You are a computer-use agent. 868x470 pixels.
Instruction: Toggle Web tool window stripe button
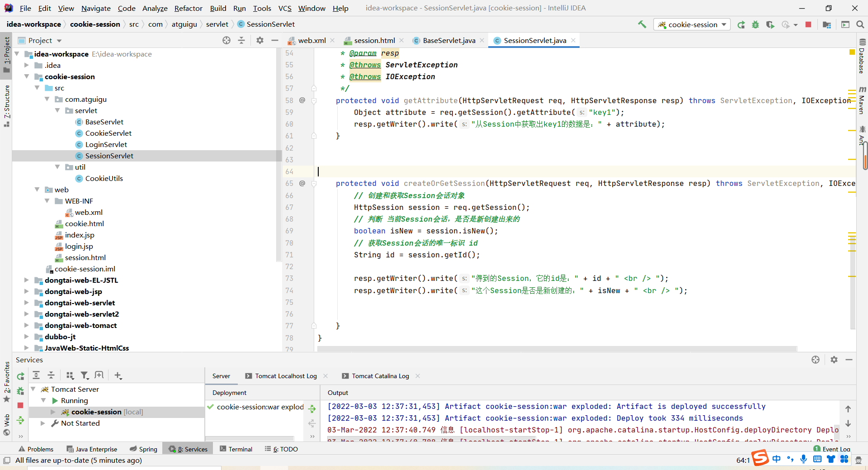click(6, 425)
